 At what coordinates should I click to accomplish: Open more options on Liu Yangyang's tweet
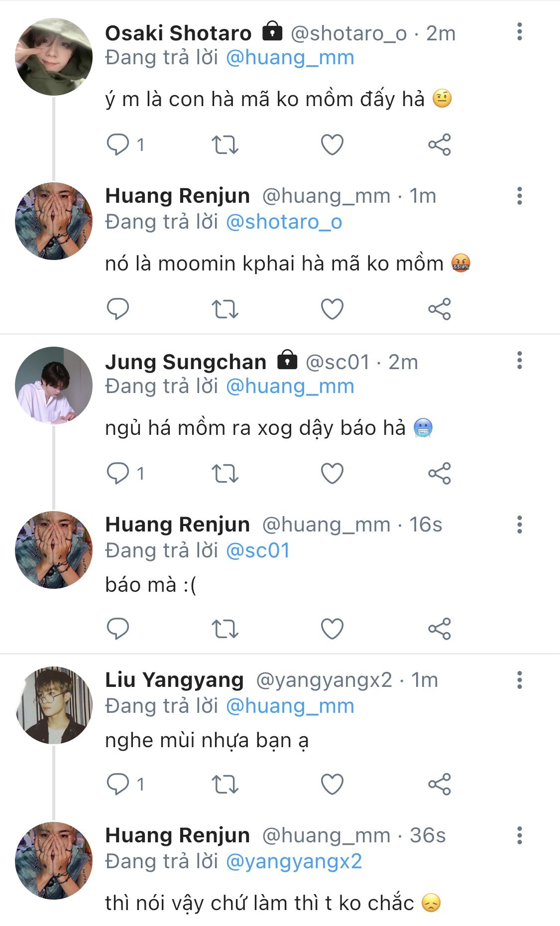[x=519, y=680]
